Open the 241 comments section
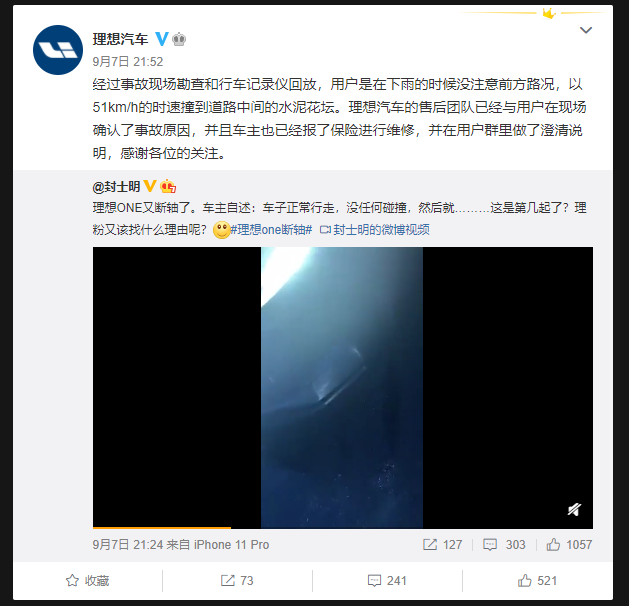 click(x=387, y=580)
